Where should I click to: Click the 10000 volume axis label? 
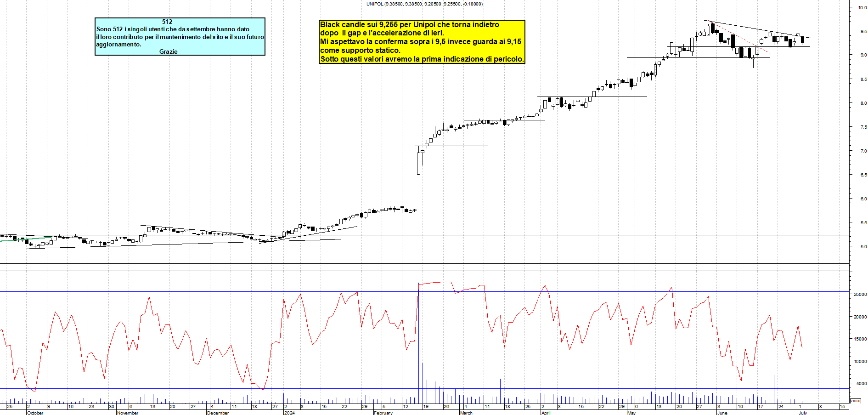[860, 361]
